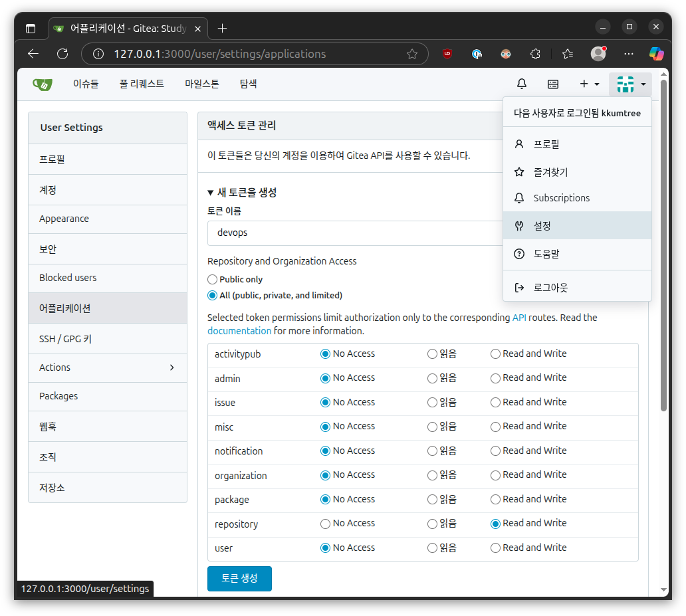Open the documentation link
This screenshot has height=616, width=686.
pos(239,331)
